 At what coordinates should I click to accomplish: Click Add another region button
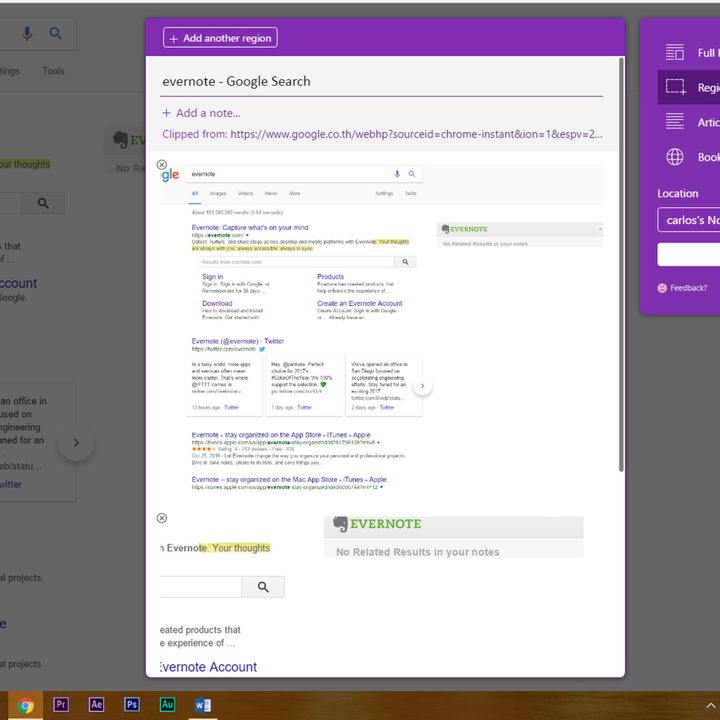(x=220, y=38)
